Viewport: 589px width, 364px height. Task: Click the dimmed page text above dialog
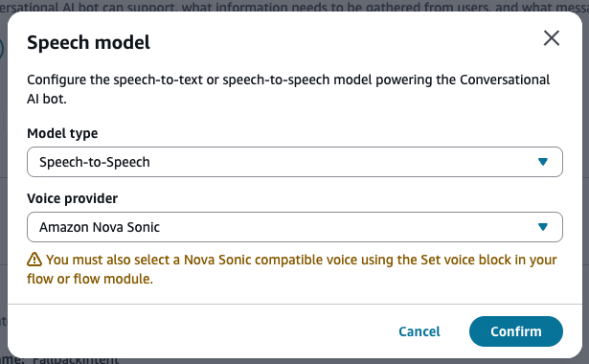[295, 6]
